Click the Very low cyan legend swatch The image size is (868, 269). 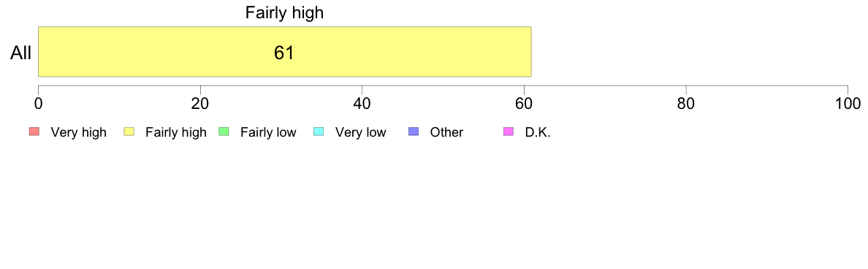pyautogui.click(x=319, y=132)
